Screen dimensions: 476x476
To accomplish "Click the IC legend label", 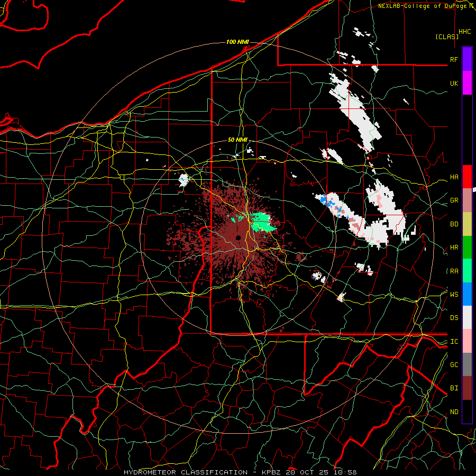I will tap(454, 342).
